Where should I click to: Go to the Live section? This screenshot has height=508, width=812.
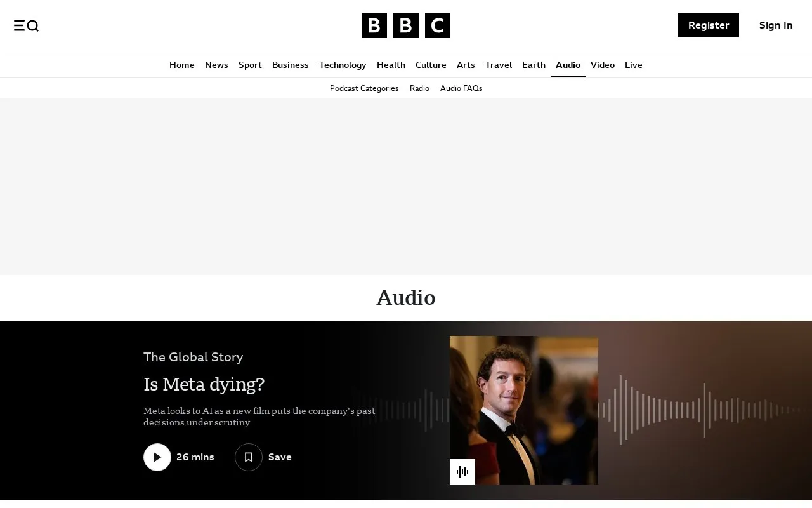634,65
